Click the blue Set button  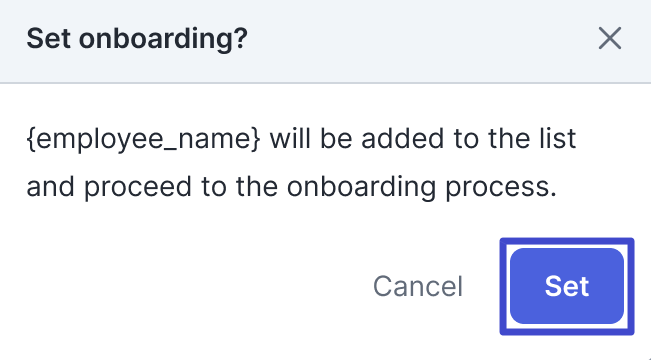click(x=567, y=286)
